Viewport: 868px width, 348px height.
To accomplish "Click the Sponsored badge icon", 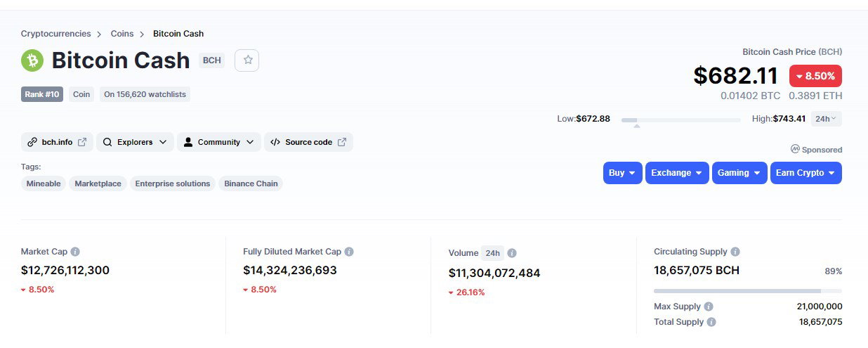I will [795, 149].
